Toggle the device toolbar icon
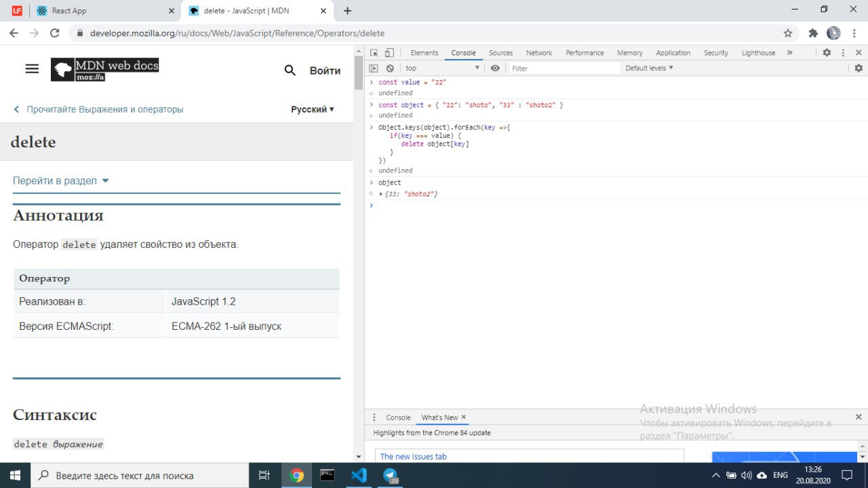The width and height of the screenshot is (868, 488). click(x=389, y=53)
